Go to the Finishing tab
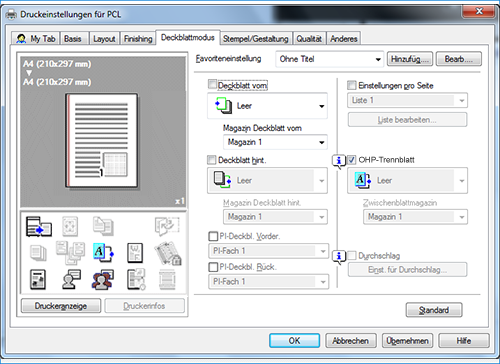500x364 pixels. [138, 39]
